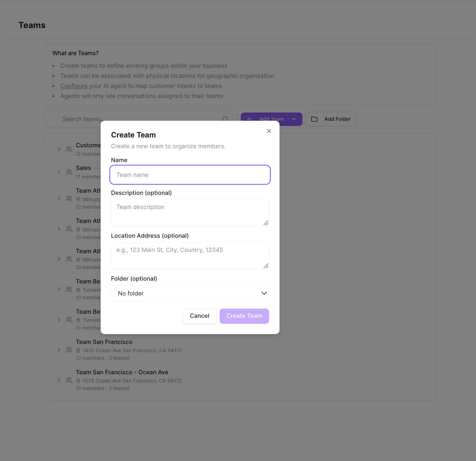
Task: Click the Team name input field
Action: point(190,175)
